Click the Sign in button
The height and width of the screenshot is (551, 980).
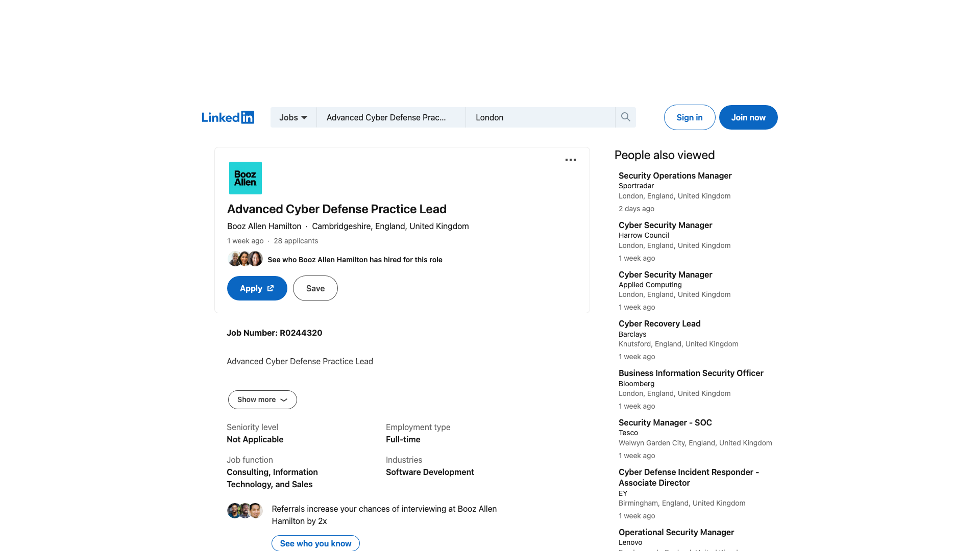[x=690, y=117]
